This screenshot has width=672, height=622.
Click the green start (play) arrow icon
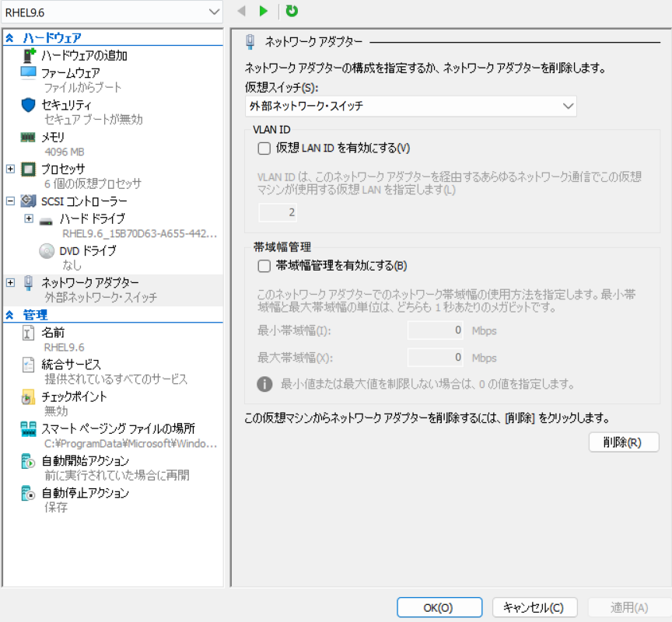point(263,11)
